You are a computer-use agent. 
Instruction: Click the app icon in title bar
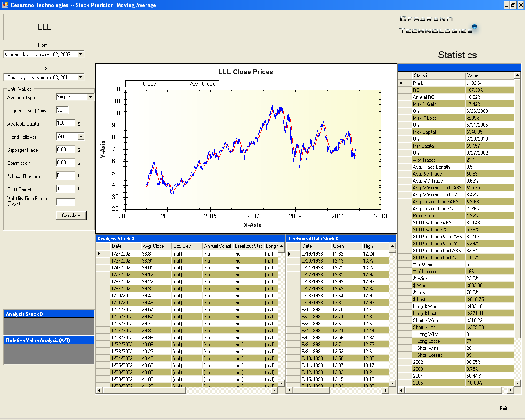(x=5, y=5)
